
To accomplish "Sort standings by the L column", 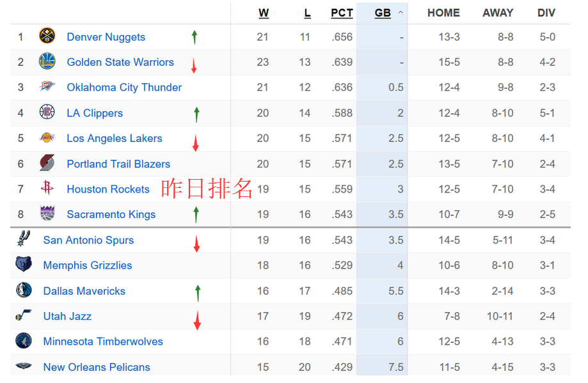I will pyautogui.click(x=307, y=13).
